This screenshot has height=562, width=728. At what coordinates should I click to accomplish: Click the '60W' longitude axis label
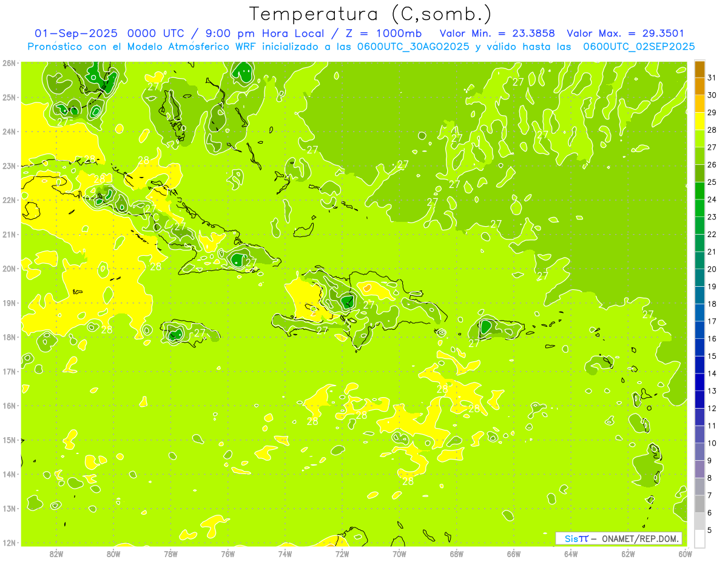686,554
